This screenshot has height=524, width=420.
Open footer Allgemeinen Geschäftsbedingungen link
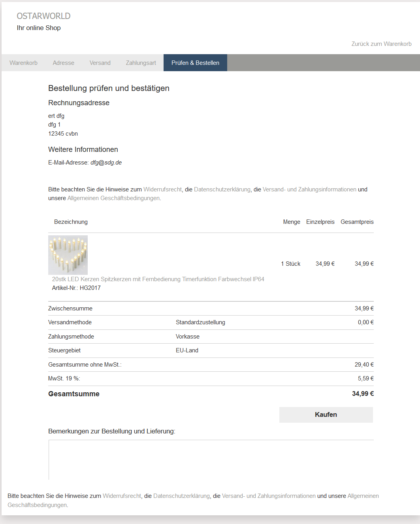coord(363,496)
